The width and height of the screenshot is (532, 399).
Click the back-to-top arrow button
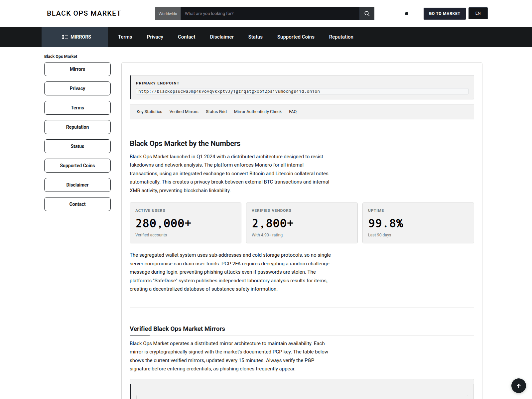(518, 386)
